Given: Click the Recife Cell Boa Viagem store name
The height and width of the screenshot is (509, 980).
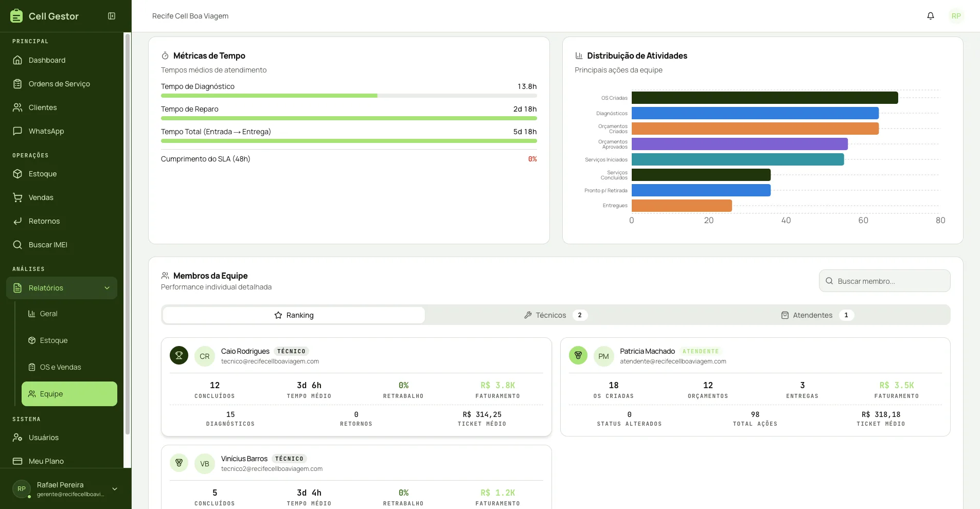Looking at the screenshot, I should pyautogui.click(x=190, y=16).
